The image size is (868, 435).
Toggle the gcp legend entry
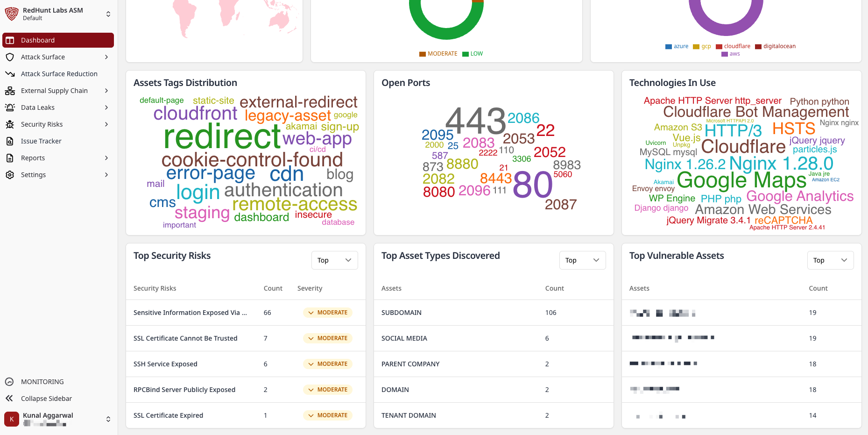click(x=702, y=46)
